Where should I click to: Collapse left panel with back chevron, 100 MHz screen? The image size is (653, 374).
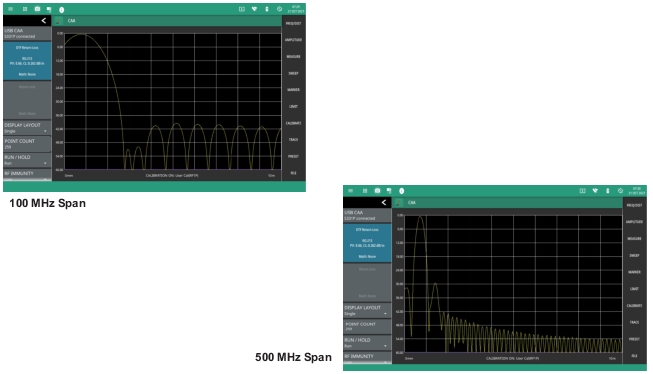click(x=44, y=20)
